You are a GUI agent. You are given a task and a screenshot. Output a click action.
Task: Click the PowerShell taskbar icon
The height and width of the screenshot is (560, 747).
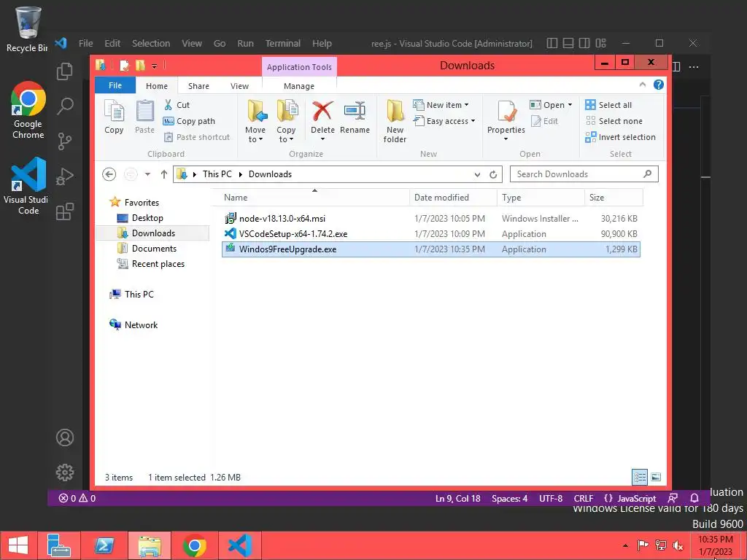pyautogui.click(x=104, y=545)
